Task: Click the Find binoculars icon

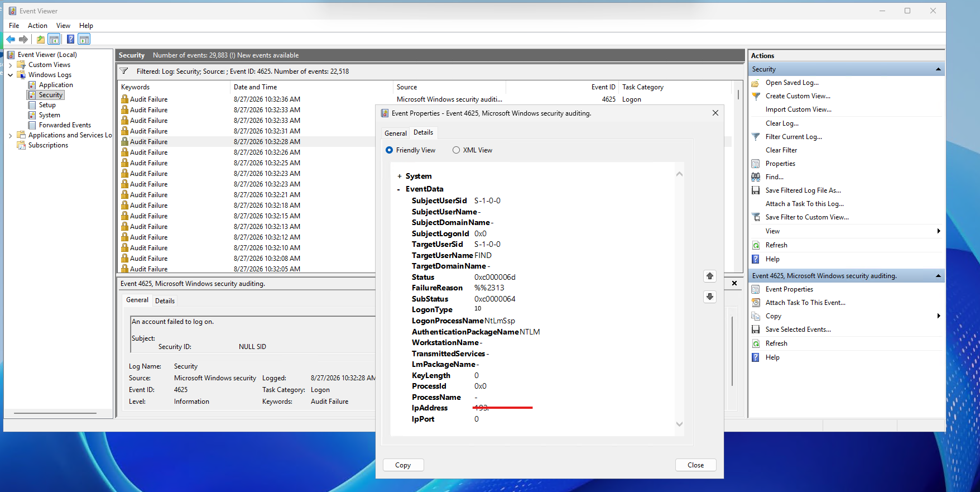Action: (x=756, y=177)
